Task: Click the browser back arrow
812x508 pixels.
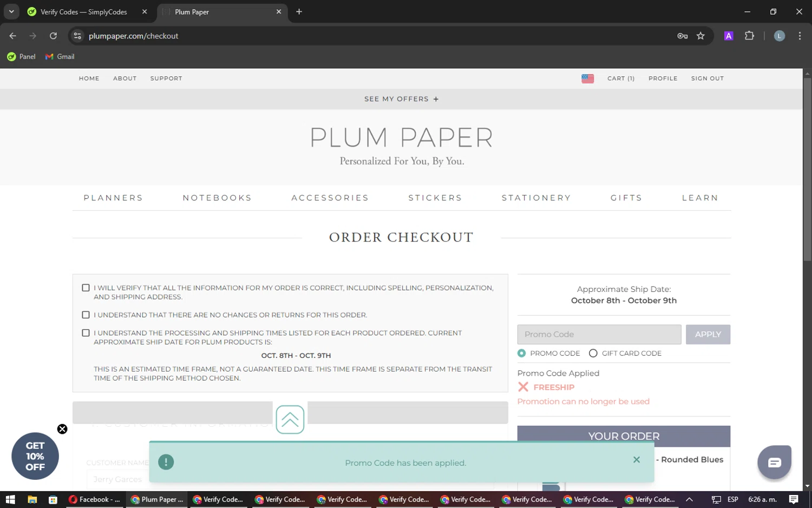Action: pos(13,36)
